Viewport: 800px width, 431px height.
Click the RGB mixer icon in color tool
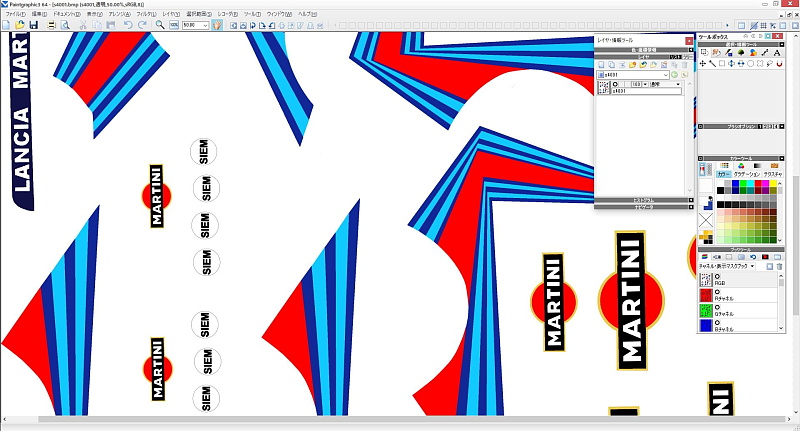tap(741, 166)
